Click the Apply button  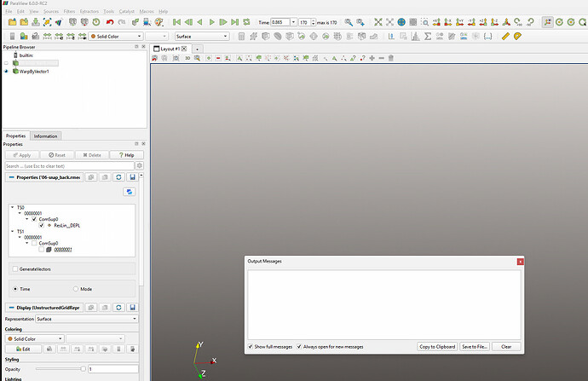(22, 155)
